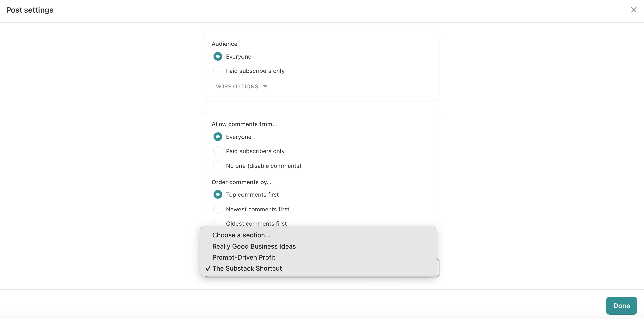Pick 'Choose a section...' placeholder option

(x=241, y=235)
